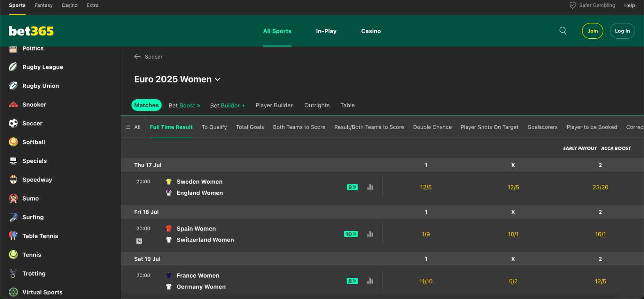The width and height of the screenshot is (644, 299).
Task: Click the Safer Gambling shield icon
Action: click(x=572, y=5)
